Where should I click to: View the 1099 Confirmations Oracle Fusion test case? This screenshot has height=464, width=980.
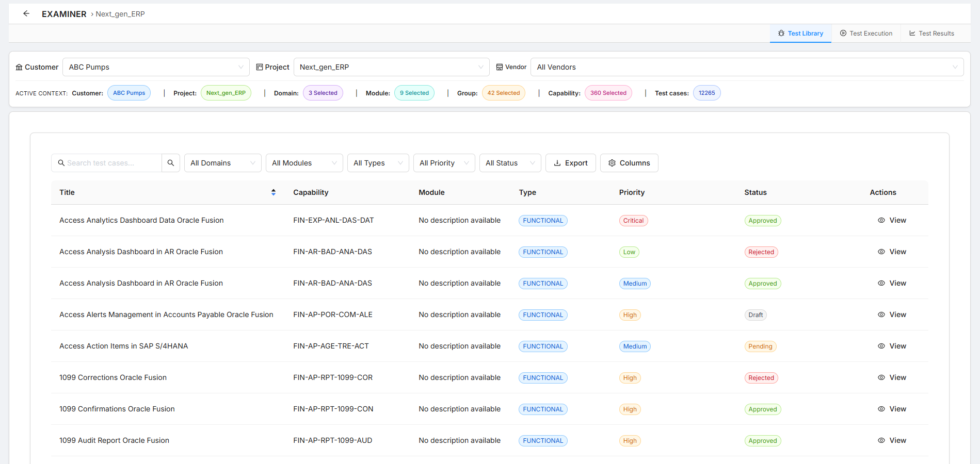[892, 409]
